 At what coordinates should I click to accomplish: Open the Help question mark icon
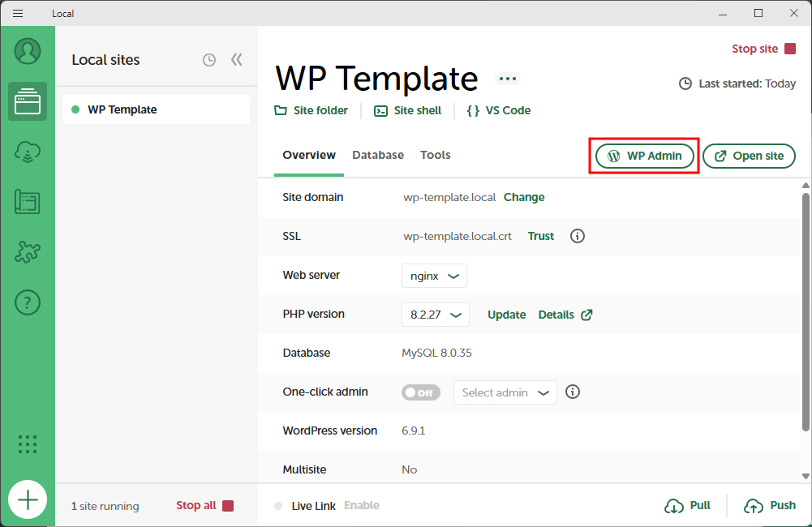point(28,302)
